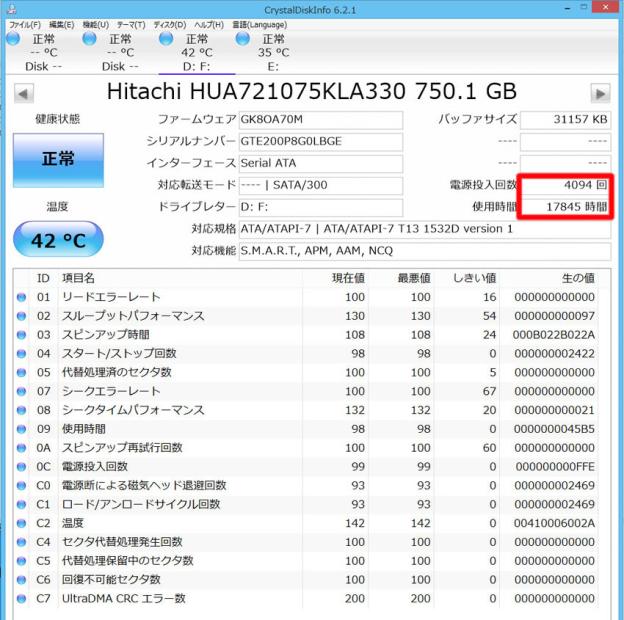
Task: Select the raw value 000000000FFE
Action: (555, 466)
